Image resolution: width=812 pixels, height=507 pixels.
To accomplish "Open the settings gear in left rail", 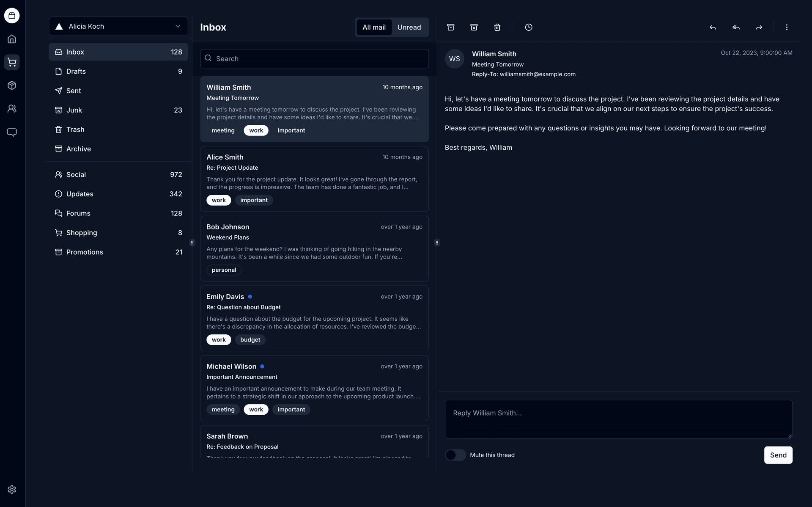I will point(12,489).
